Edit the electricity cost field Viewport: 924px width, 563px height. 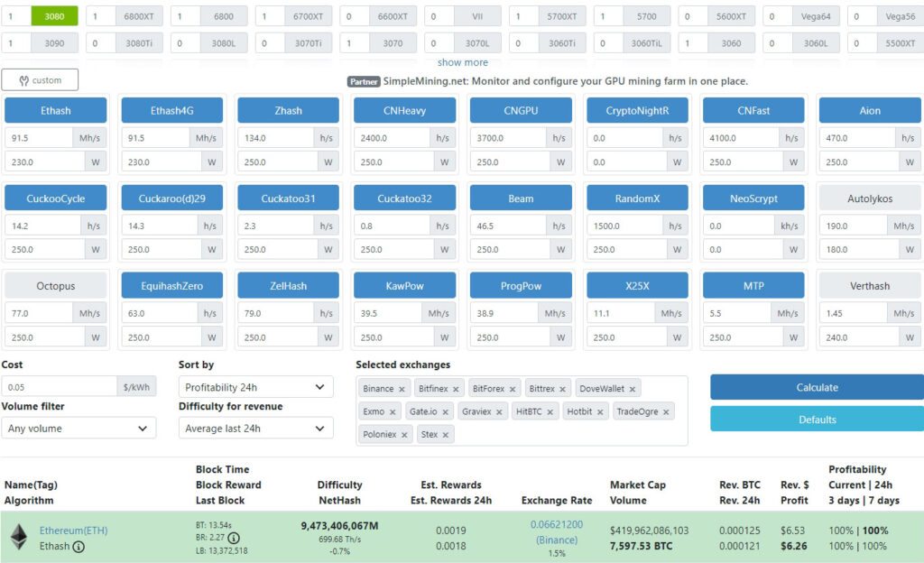coord(60,387)
